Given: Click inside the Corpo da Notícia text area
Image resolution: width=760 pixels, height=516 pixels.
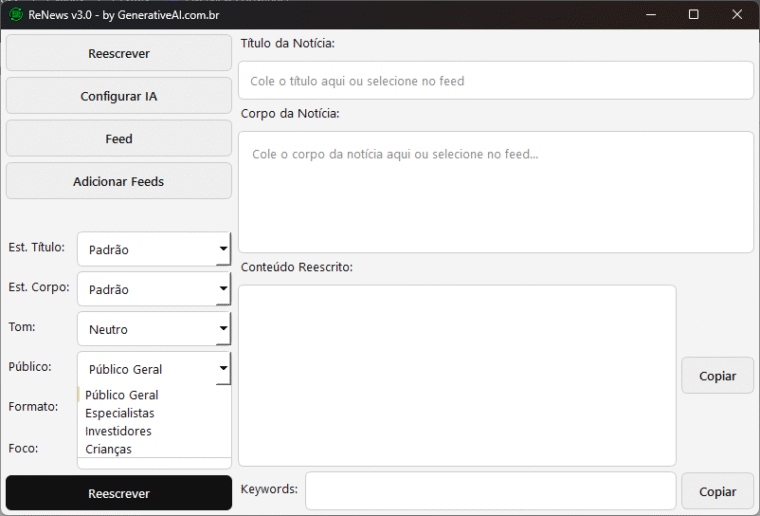Looking at the screenshot, I should pyautogui.click(x=495, y=191).
